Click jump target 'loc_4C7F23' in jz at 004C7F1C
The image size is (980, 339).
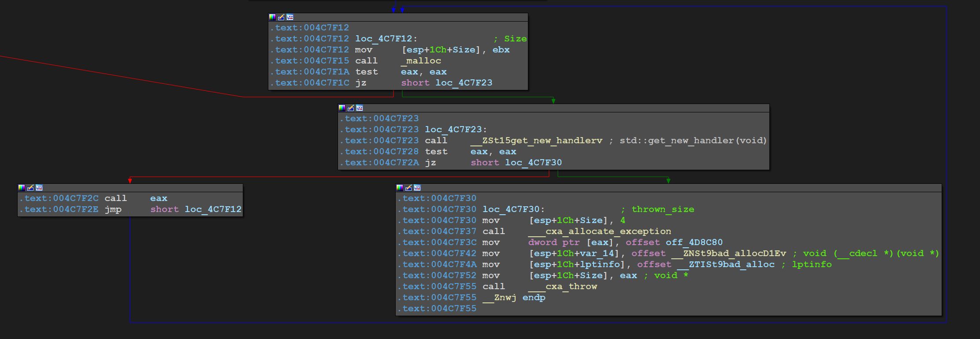tap(464, 83)
